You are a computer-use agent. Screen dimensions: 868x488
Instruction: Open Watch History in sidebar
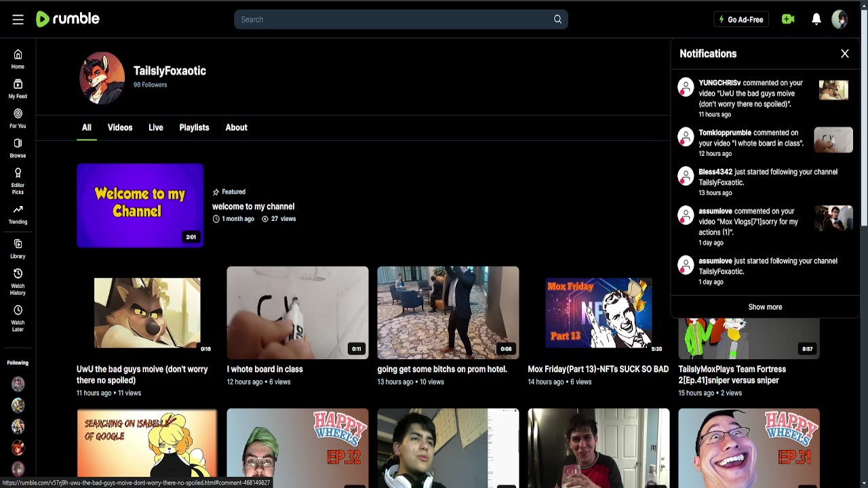(x=18, y=282)
